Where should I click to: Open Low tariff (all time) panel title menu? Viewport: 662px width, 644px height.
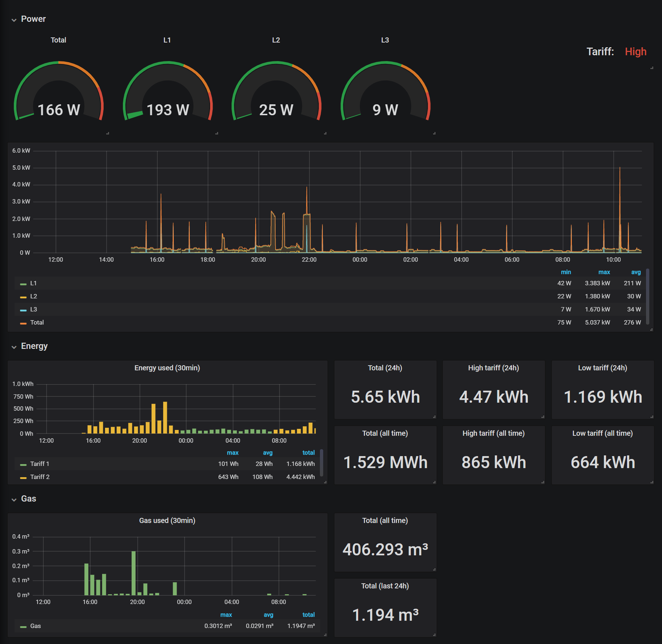tap(603, 433)
